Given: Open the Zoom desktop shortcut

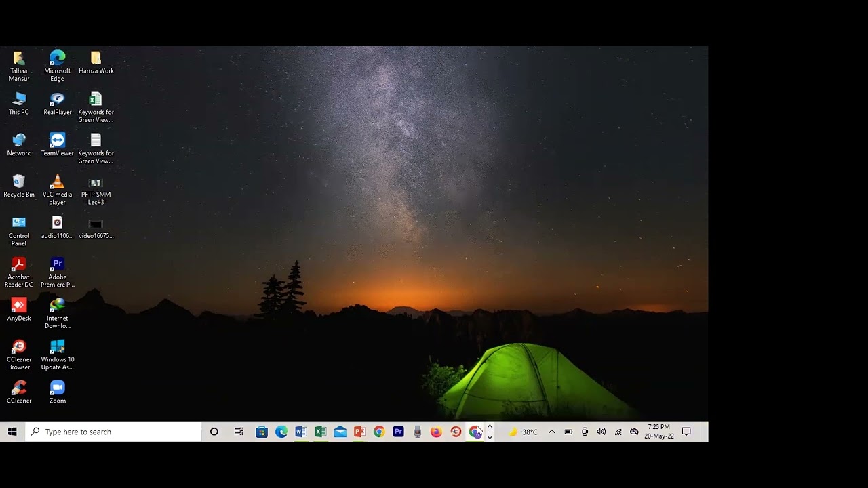Looking at the screenshot, I should [57, 388].
